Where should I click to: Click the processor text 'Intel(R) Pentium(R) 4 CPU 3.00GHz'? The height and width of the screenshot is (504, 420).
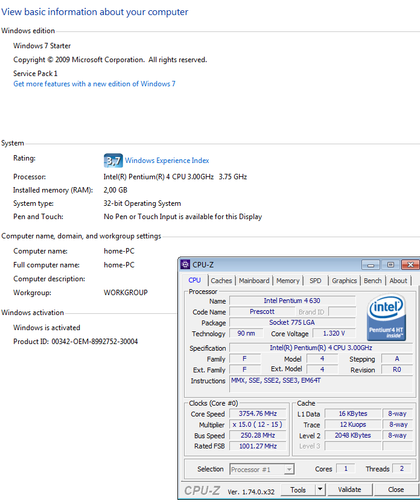[159, 177]
